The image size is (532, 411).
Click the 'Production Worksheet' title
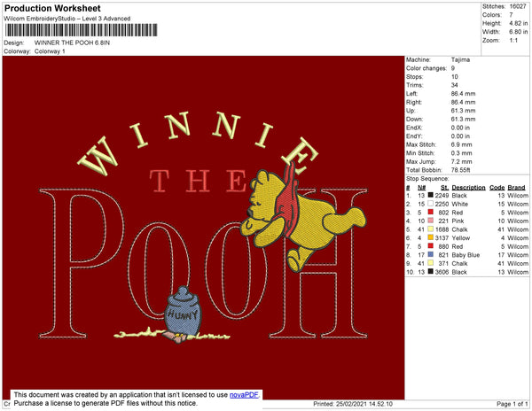pos(52,9)
